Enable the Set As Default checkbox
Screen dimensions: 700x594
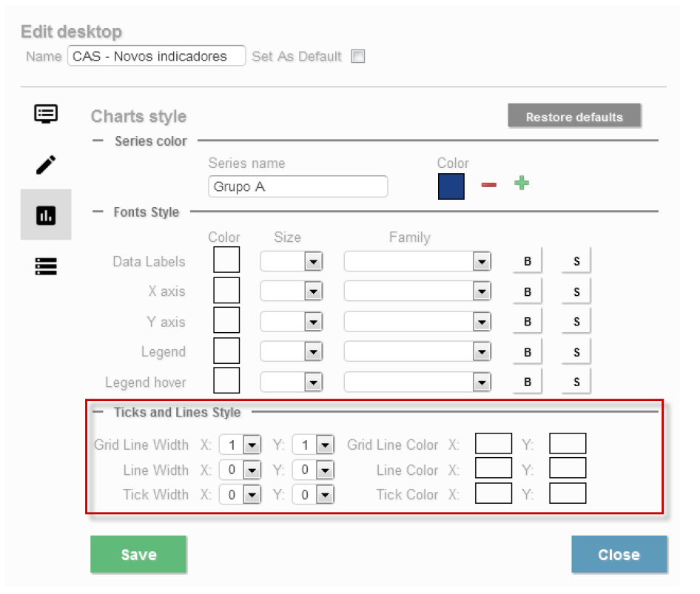358,56
